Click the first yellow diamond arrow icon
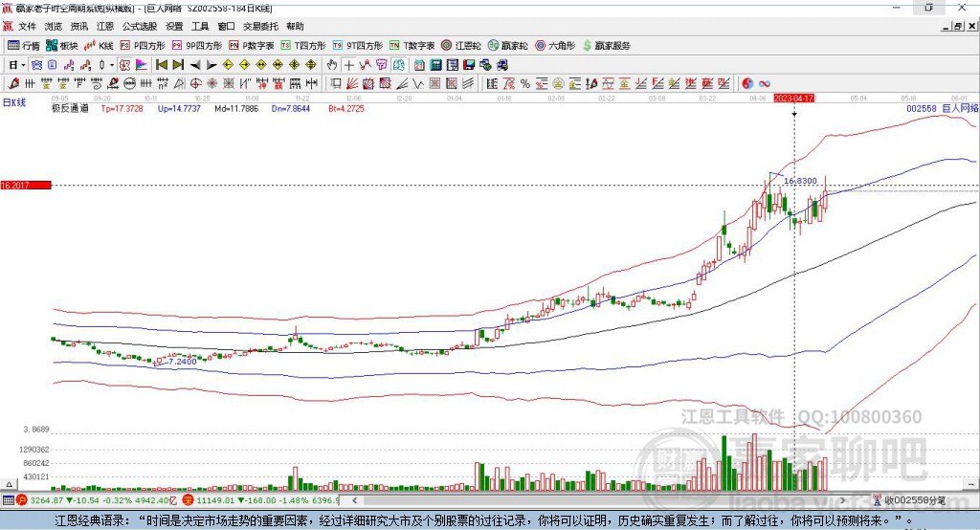 228,65
